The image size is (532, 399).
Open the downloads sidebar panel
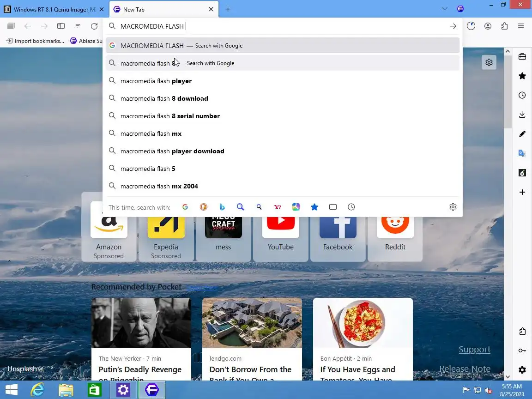pyautogui.click(x=522, y=115)
